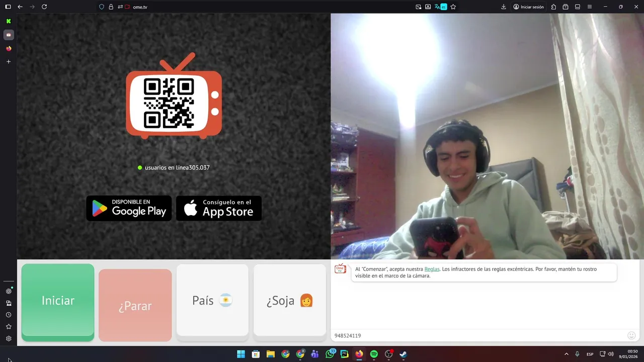
Task: Click the local webcam video preview
Action: (x=487, y=136)
